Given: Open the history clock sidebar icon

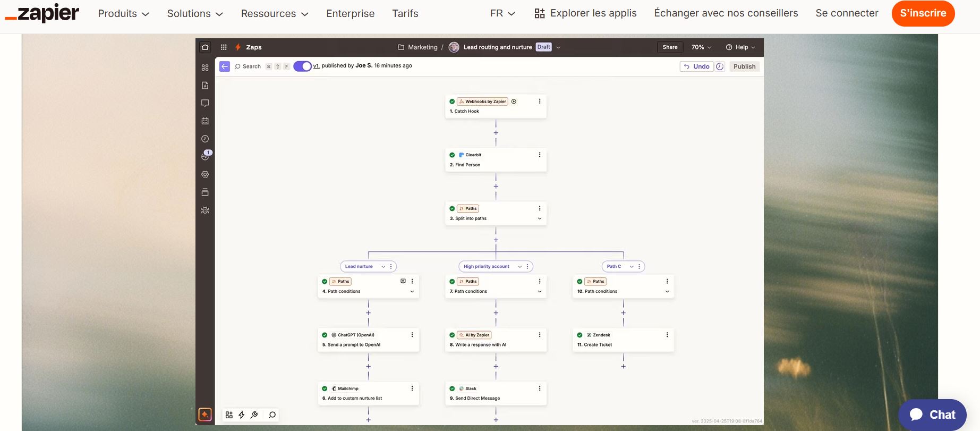Looking at the screenshot, I should pos(205,139).
